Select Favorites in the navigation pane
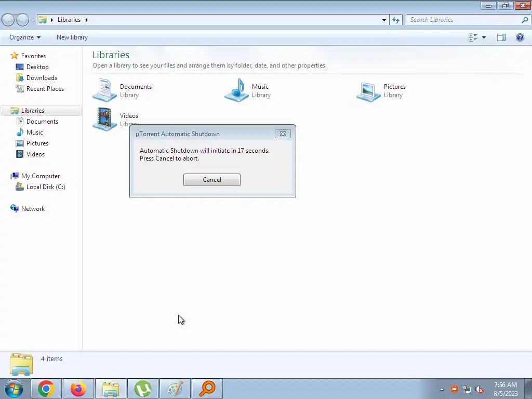Viewport: 532px width, 399px height. pos(33,56)
